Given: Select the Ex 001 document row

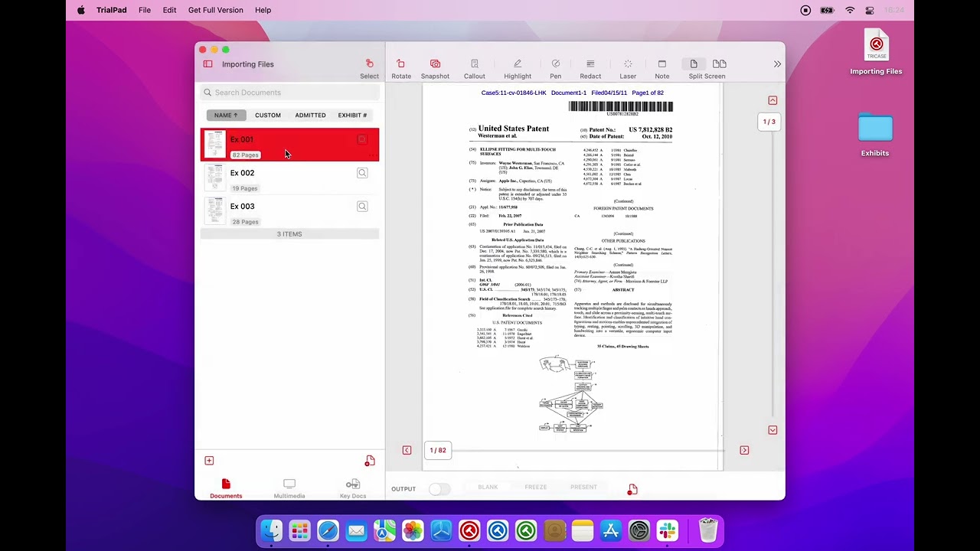Looking at the screenshot, I should (x=289, y=145).
